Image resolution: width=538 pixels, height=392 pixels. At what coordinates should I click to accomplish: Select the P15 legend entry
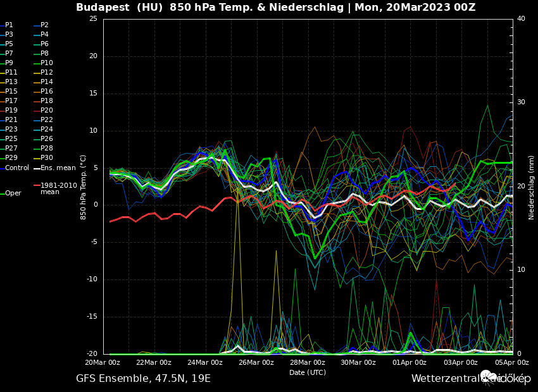tap(11, 91)
